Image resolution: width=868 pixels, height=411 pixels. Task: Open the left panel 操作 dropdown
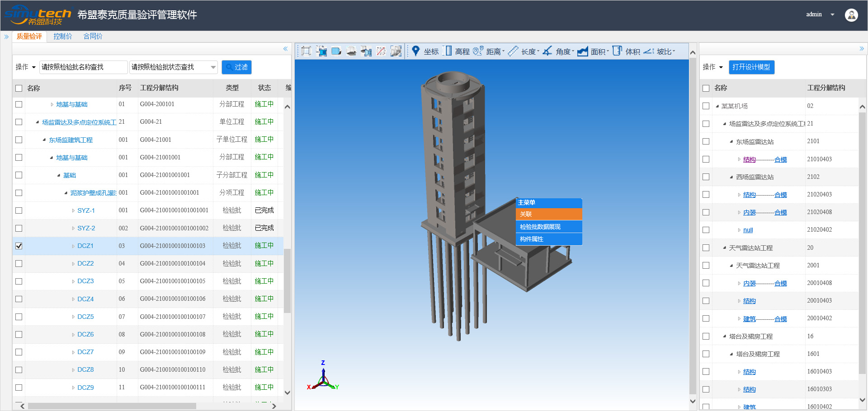coord(25,67)
